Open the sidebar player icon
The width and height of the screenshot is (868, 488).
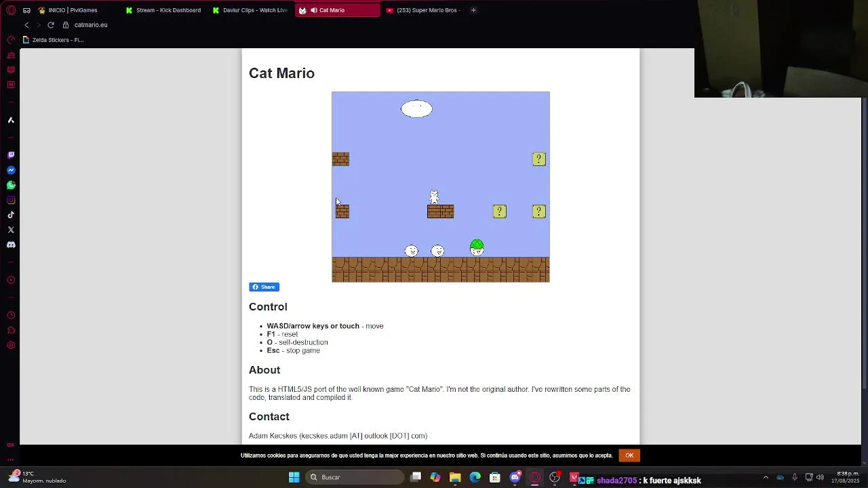coord(11,280)
